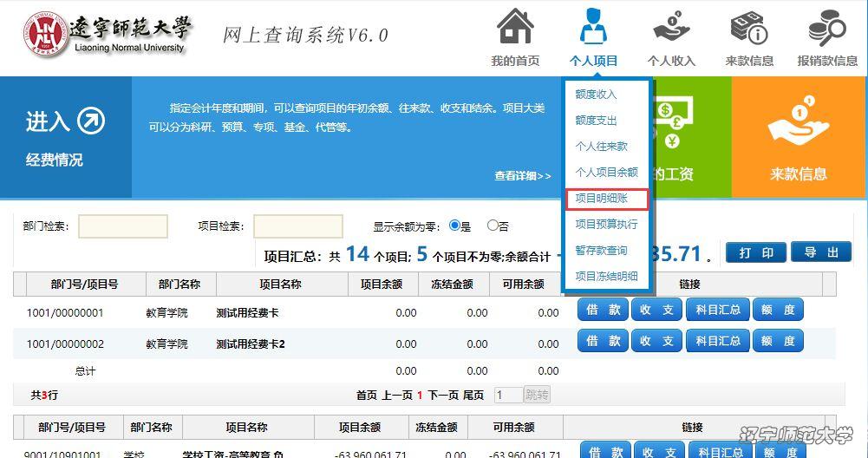Click the arrow icon beside 进入

click(91, 121)
